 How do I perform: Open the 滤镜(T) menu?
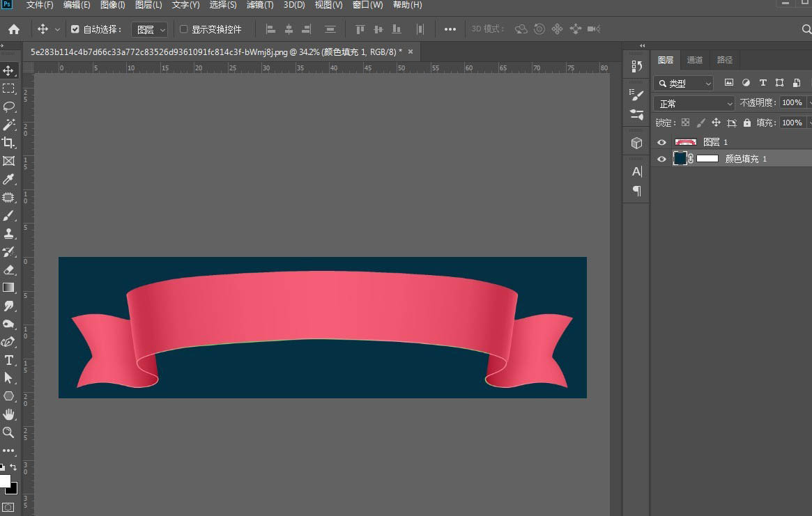point(260,5)
